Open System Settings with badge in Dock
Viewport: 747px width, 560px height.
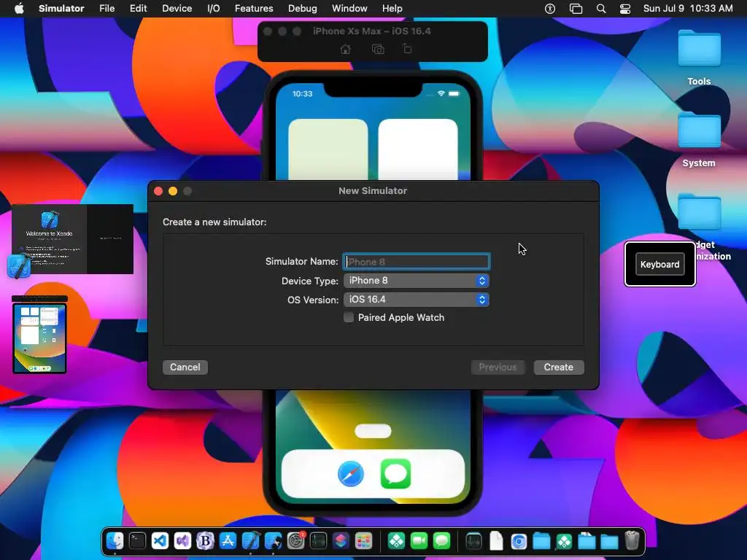point(296,541)
